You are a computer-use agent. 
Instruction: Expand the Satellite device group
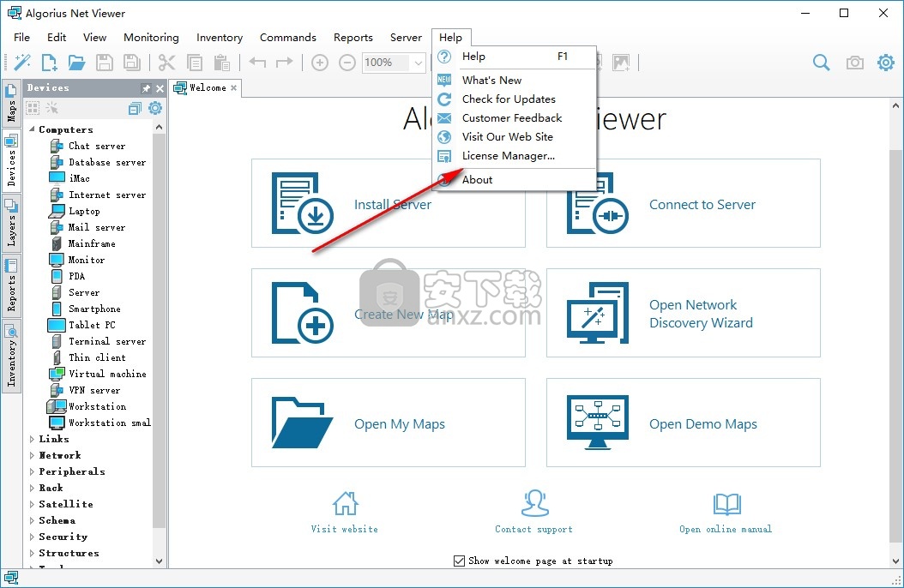pos(32,504)
